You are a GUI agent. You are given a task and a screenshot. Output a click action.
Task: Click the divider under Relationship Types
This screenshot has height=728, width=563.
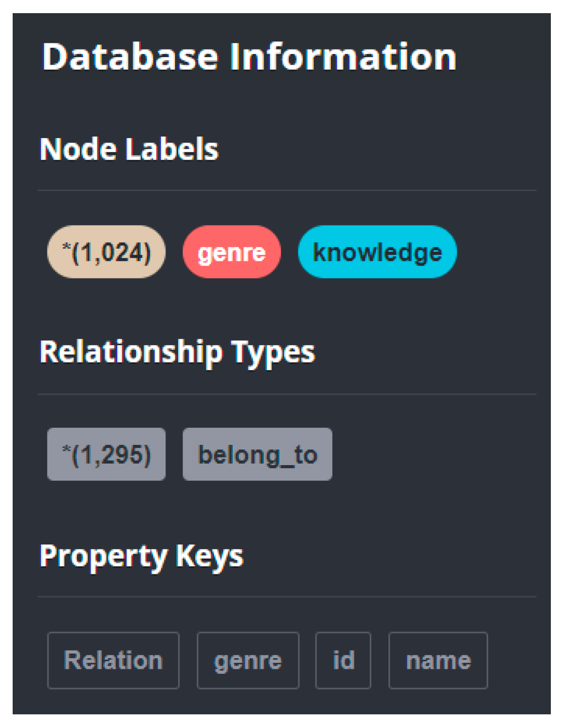(287, 394)
